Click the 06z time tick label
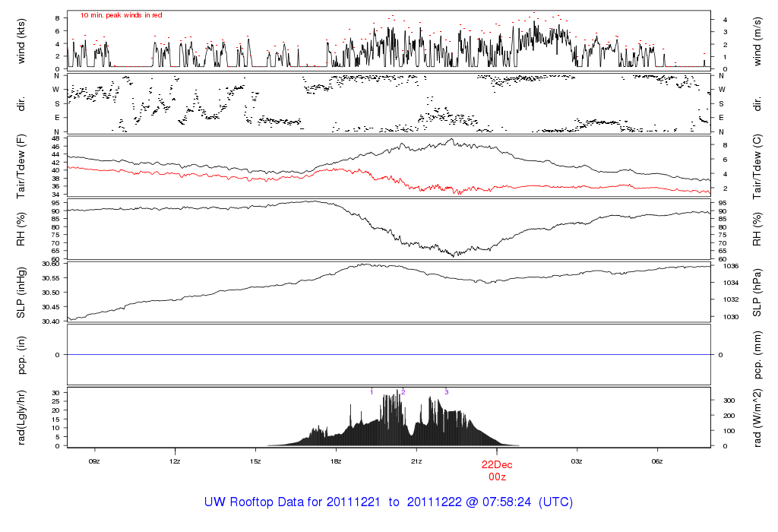This screenshot has height=532, width=778. click(658, 461)
